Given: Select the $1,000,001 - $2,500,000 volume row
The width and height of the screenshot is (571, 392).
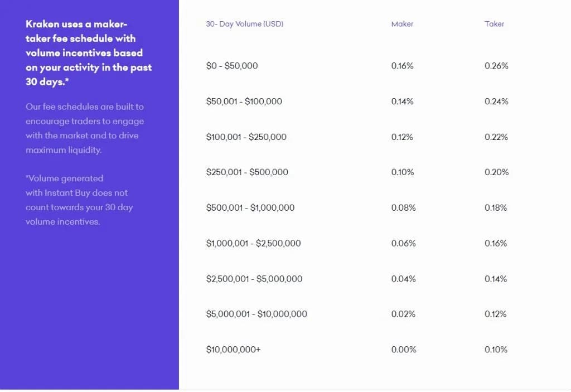Looking at the screenshot, I should pos(253,243).
